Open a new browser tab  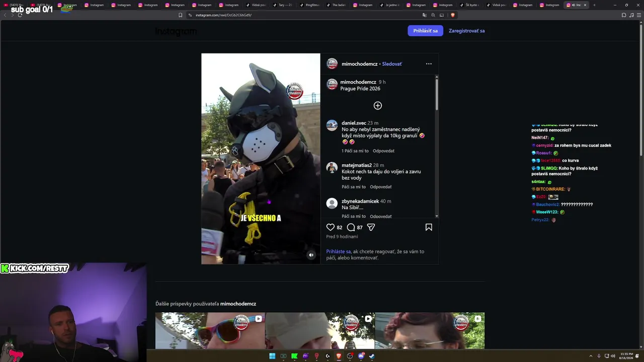pyautogui.click(x=594, y=5)
